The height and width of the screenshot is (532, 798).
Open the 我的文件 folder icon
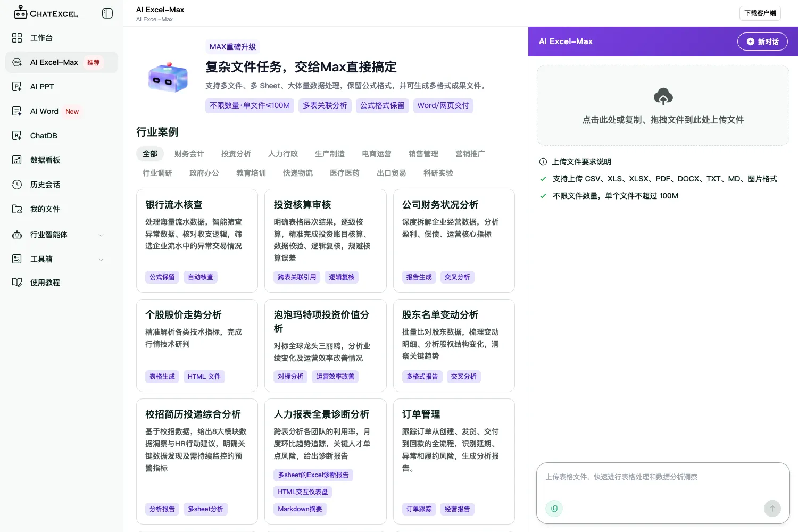pos(17,209)
